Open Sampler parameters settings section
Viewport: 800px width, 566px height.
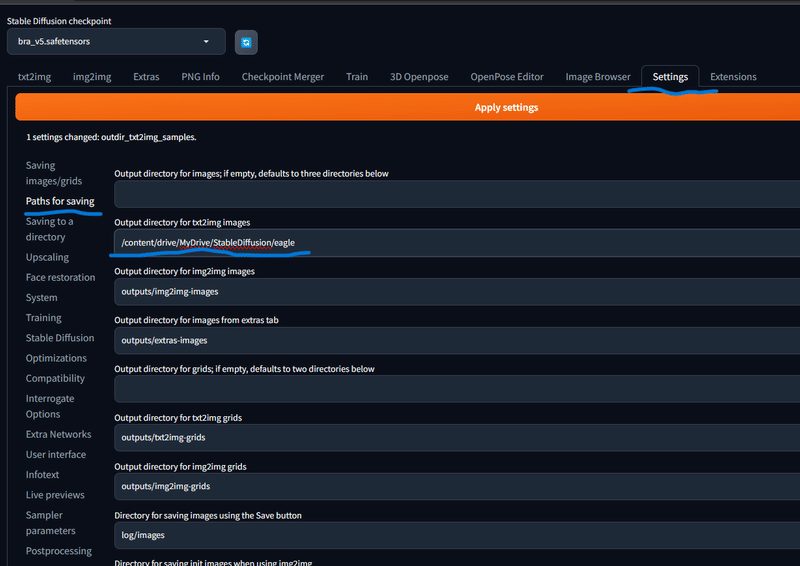(51, 523)
